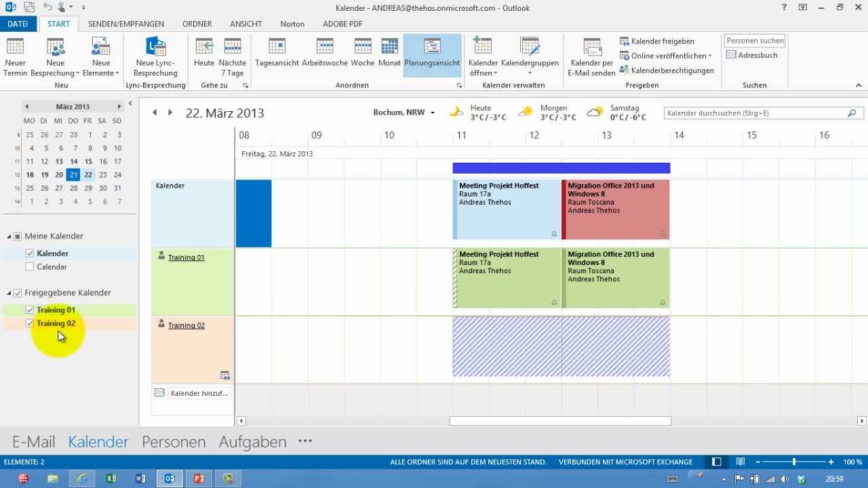
Task: Open navigation options ellipsis
Action: pyautogui.click(x=305, y=441)
